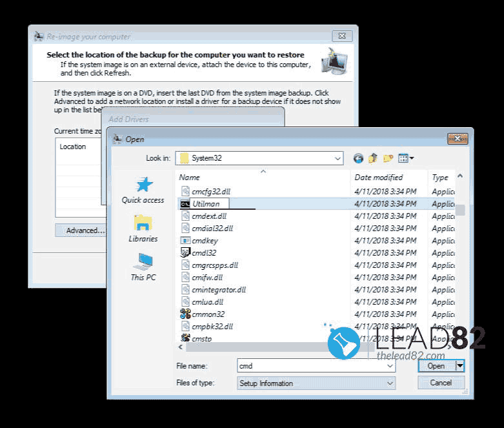Click the command prompt icon beside Utilman
This screenshot has height=428, width=504.
(x=185, y=204)
